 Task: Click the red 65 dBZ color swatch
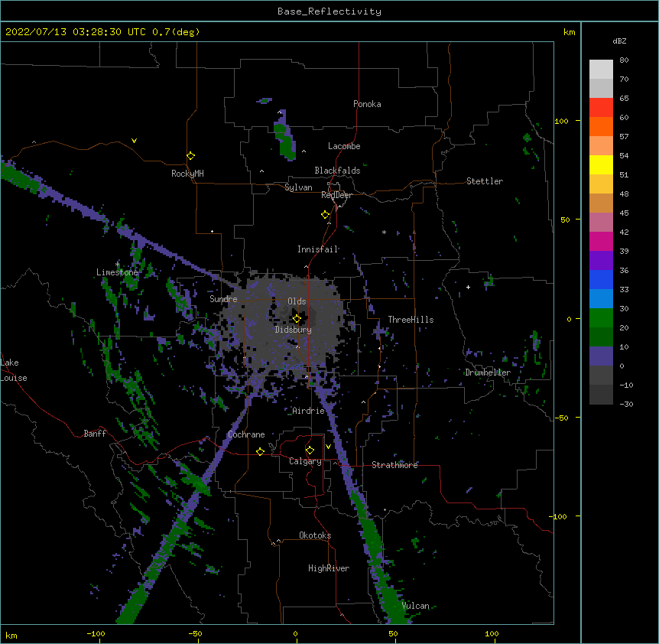[x=601, y=108]
